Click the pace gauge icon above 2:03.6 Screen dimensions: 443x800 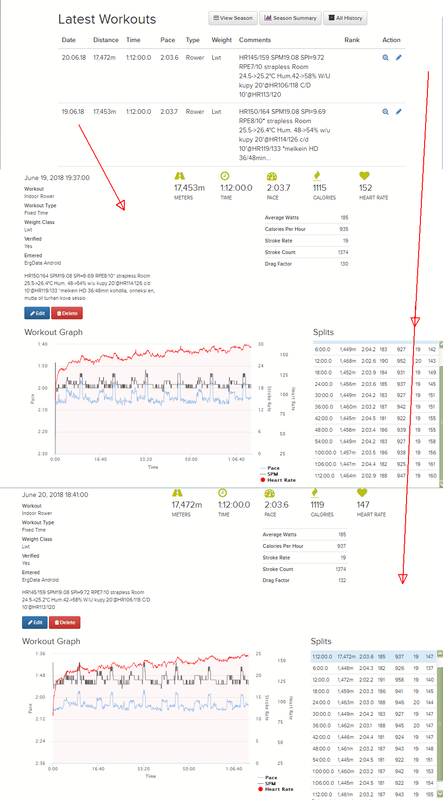pyautogui.click(x=269, y=493)
